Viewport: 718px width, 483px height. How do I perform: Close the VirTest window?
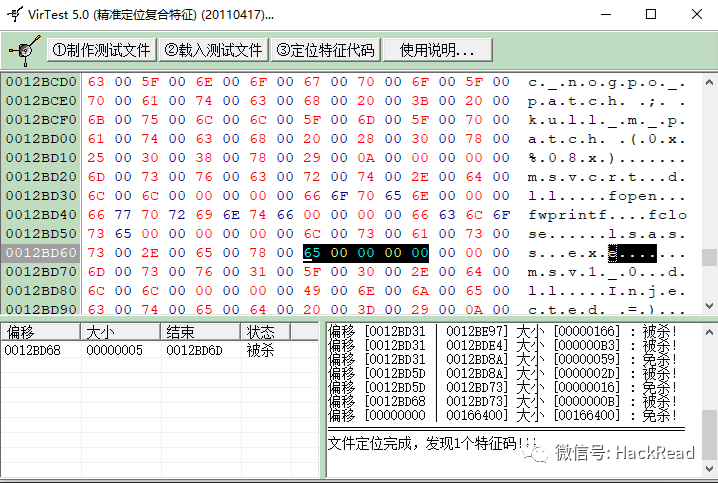pyautogui.click(x=696, y=15)
